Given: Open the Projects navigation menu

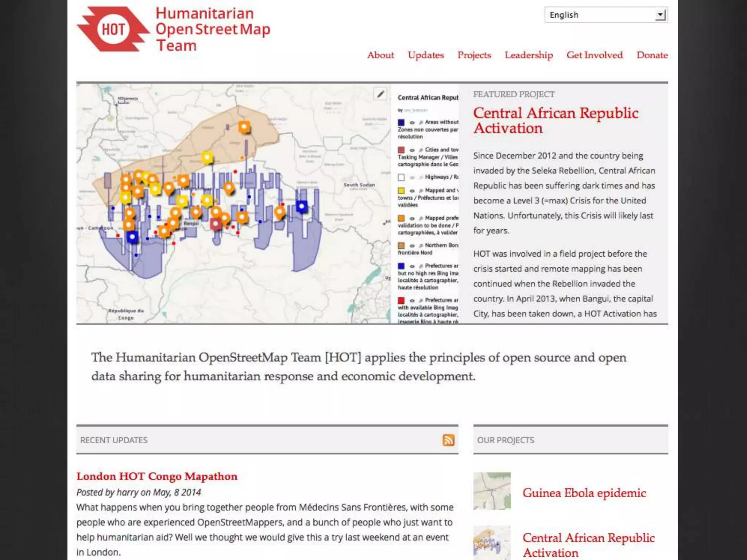Looking at the screenshot, I should coord(474,55).
